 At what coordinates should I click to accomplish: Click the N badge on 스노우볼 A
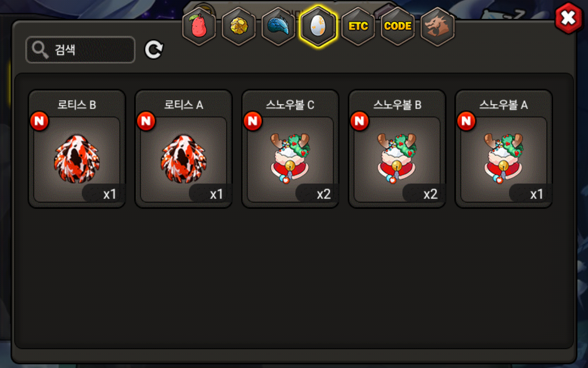(x=466, y=121)
